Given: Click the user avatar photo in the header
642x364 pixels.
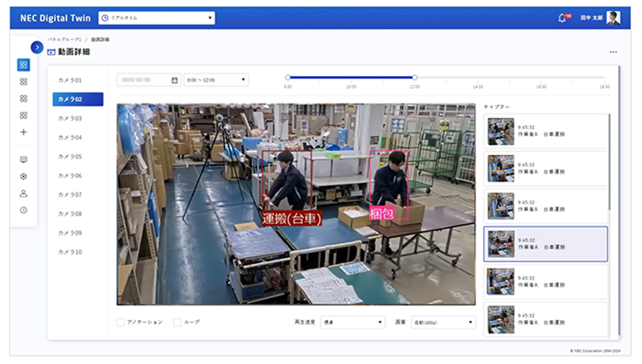Looking at the screenshot, I should click(x=614, y=18).
